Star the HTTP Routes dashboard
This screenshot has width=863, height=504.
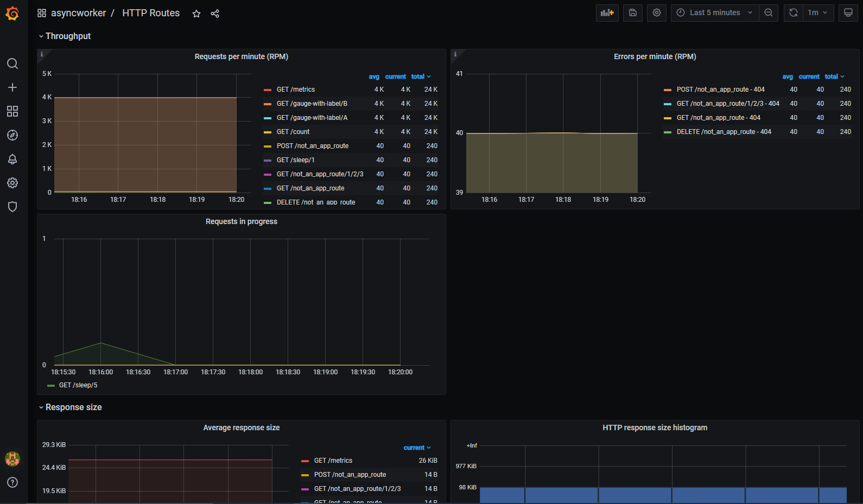(196, 14)
